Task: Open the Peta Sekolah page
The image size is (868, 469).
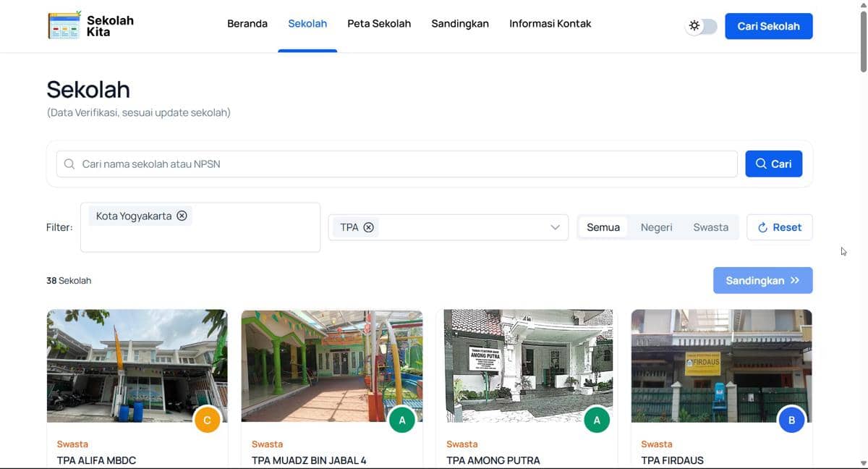Action: tap(379, 23)
